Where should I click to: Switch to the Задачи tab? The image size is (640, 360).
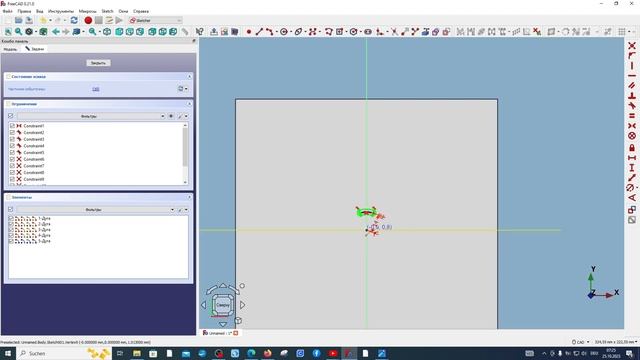tap(35, 49)
